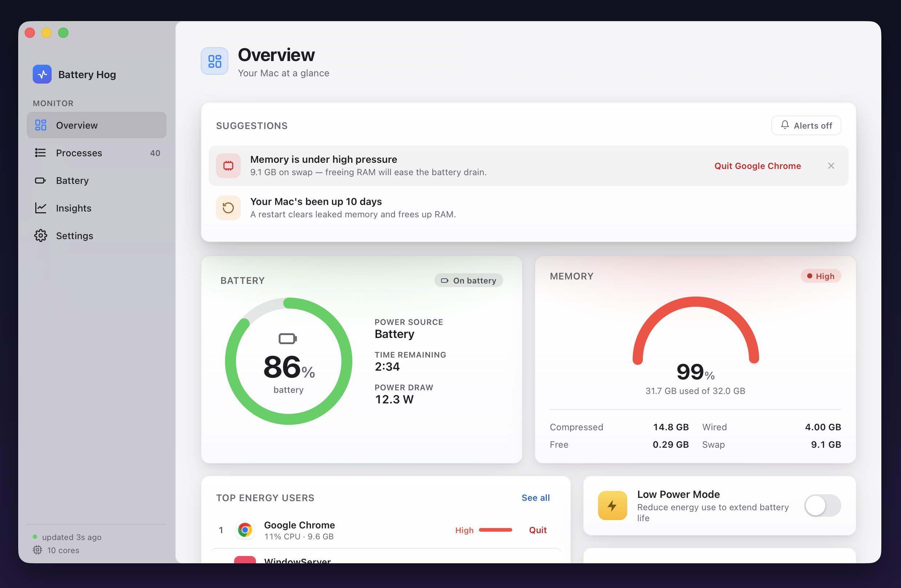Click the Battery icon in sidebar

(40, 181)
